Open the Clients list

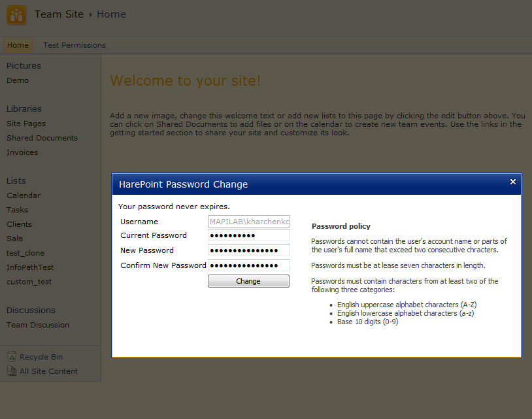[x=20, y=224]
